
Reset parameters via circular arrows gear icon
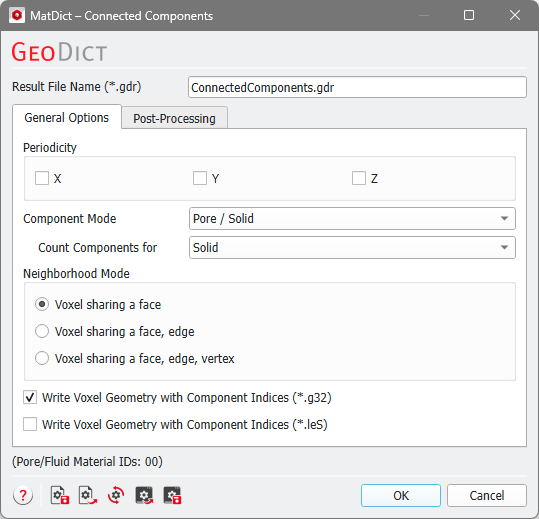(x=116, y=495)
